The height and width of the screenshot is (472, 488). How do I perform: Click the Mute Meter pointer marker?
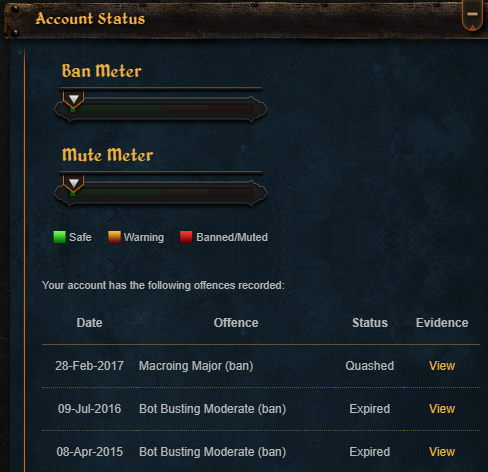(x=74, y=183)
